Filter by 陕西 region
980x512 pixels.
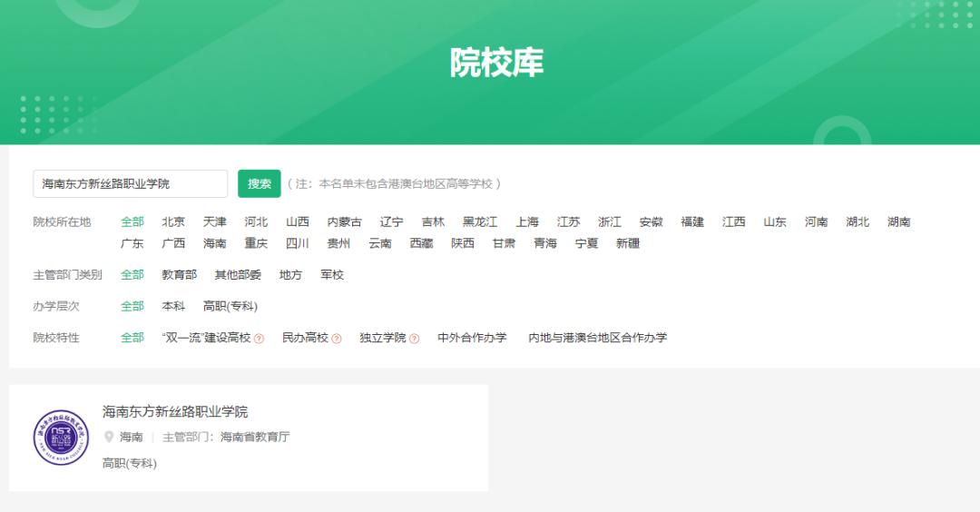[x=463, y=243]
